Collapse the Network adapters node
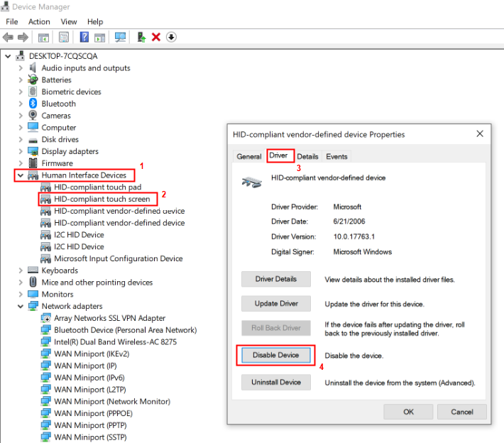 (x=21, y=306)
